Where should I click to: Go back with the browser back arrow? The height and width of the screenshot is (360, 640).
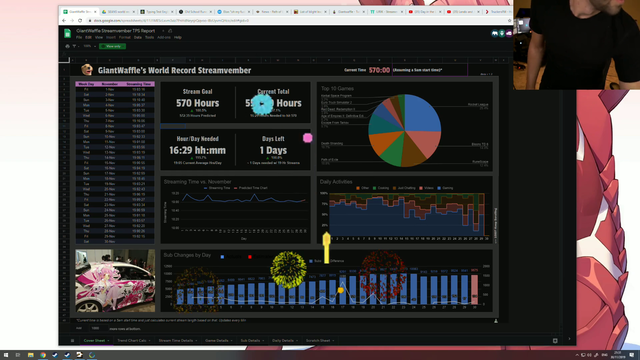pyautogui.click(x=64, y=20)
